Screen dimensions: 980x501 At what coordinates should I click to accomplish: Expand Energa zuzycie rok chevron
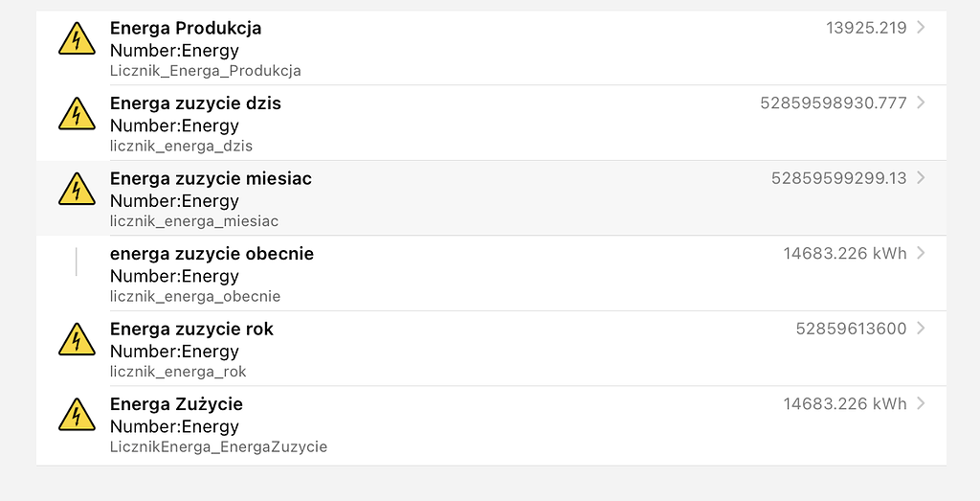tap(921, 329)
